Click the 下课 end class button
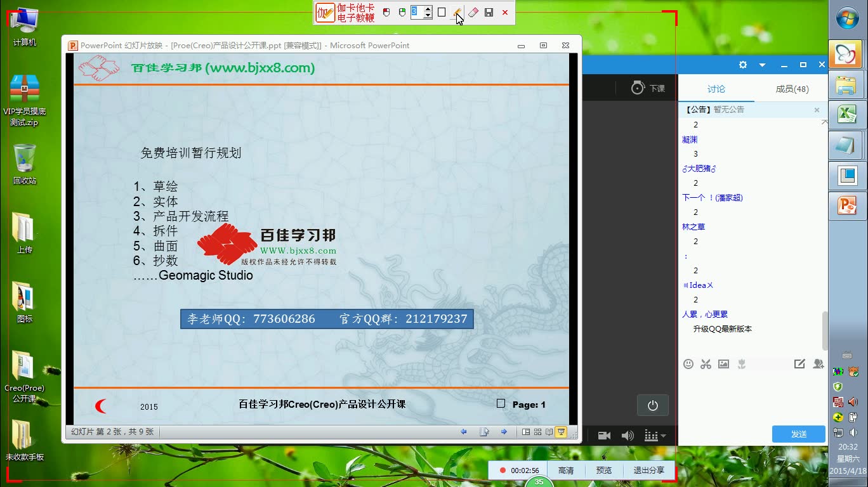Screen dimensions: 868x487 tap(648, 88)
